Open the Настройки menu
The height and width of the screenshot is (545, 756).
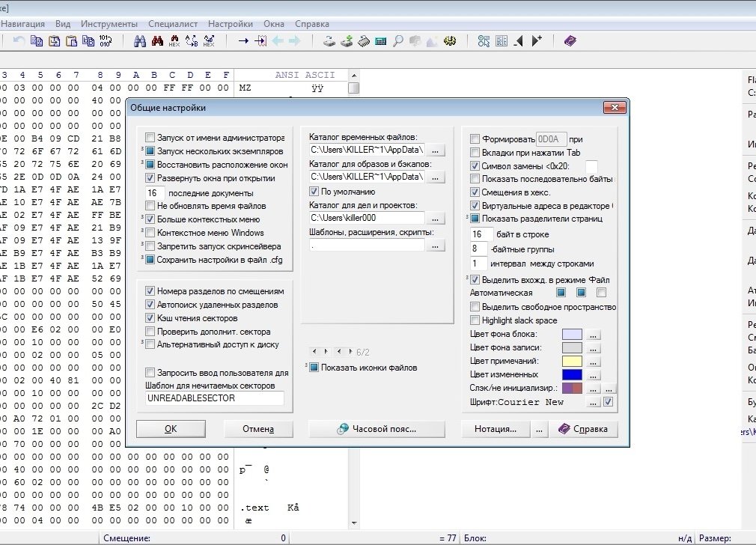coord(231,24)
